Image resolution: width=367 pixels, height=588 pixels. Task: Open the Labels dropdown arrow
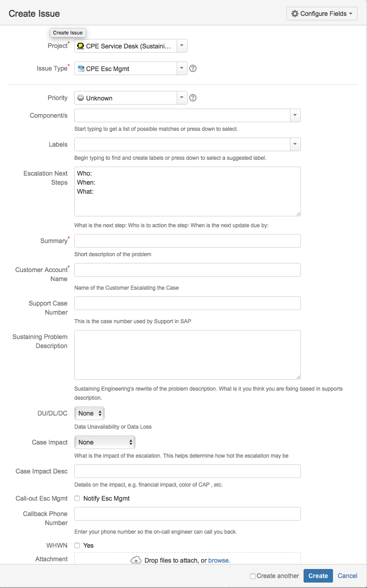point(295,144)
